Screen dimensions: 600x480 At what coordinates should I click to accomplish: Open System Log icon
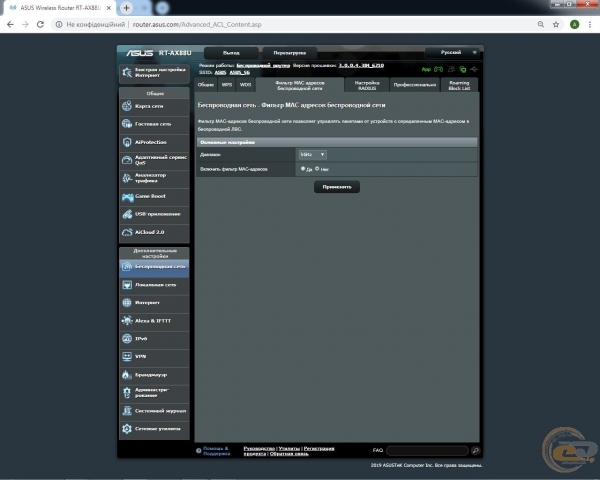coord(127,411)
